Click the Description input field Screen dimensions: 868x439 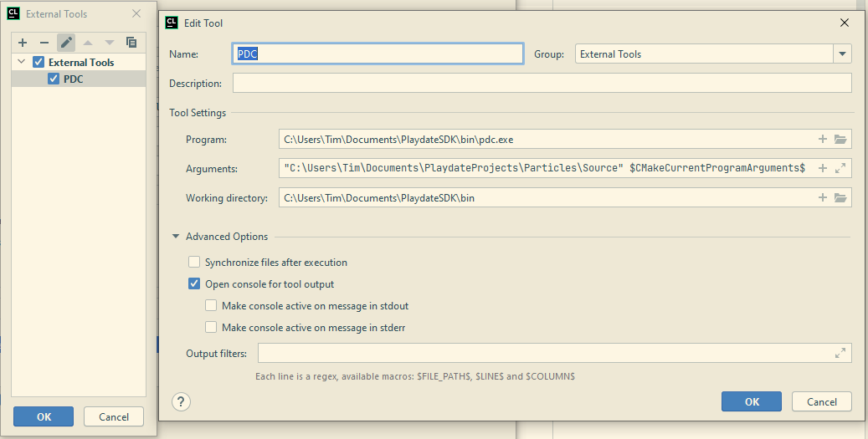[x=542, y=83]
